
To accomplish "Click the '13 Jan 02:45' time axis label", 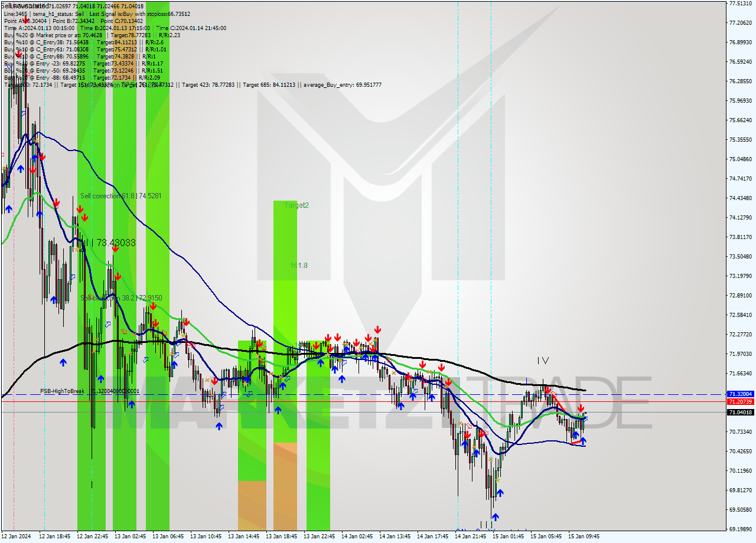I will click(x=131, y=537).
